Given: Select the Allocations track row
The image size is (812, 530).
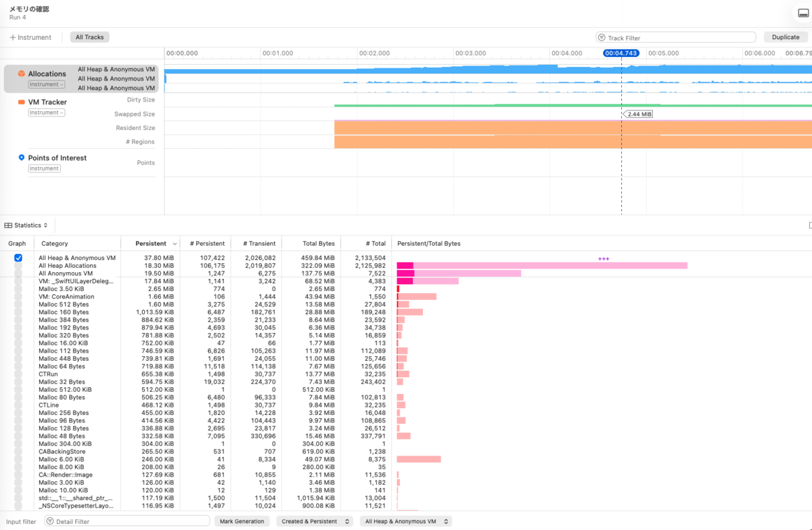Looking at the screenshot, I should point(81,79).
